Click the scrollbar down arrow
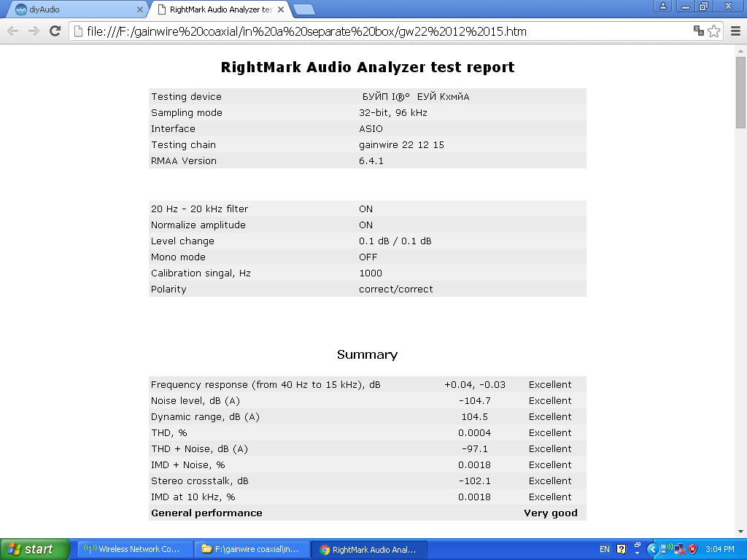This screenshot has width=747, height=560. pos(740,532)
